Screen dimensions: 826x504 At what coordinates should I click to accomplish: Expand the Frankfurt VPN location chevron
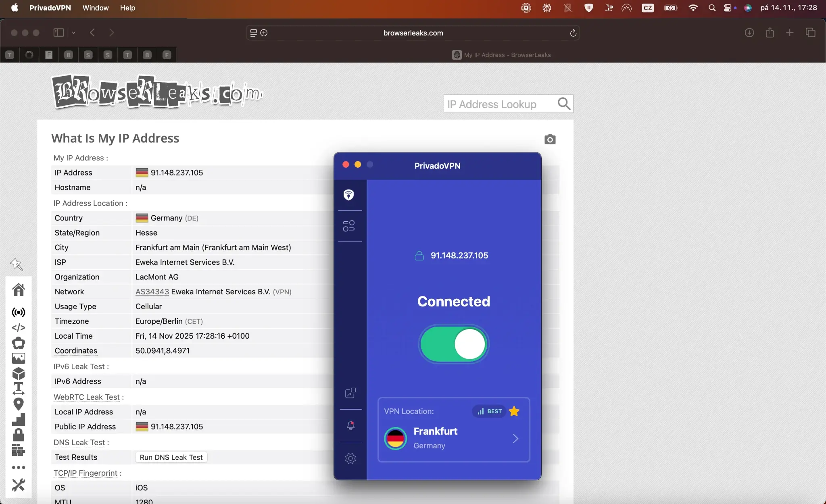click(x=515, y=439)
